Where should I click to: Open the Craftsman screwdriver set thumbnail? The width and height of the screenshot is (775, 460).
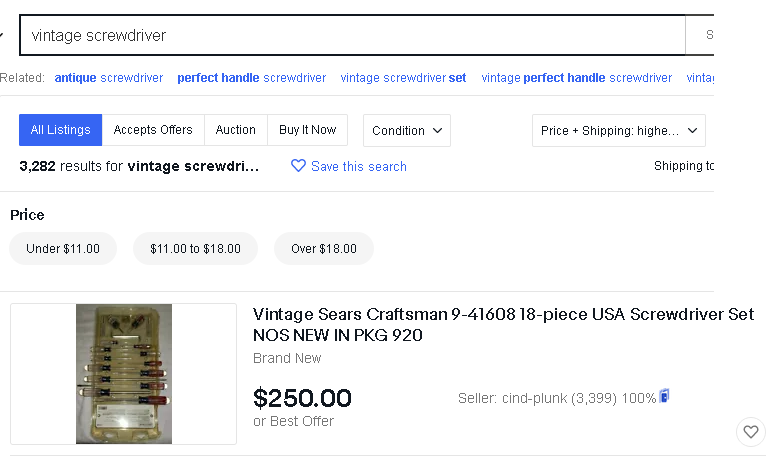pyautogui.click(x=124, y=374)
